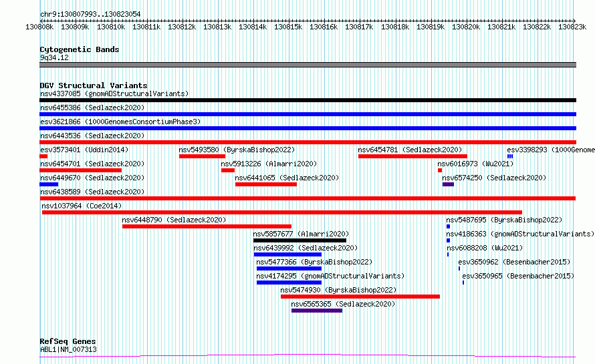Click the nsv4337085 gnomAD variant label

(114, 94)
